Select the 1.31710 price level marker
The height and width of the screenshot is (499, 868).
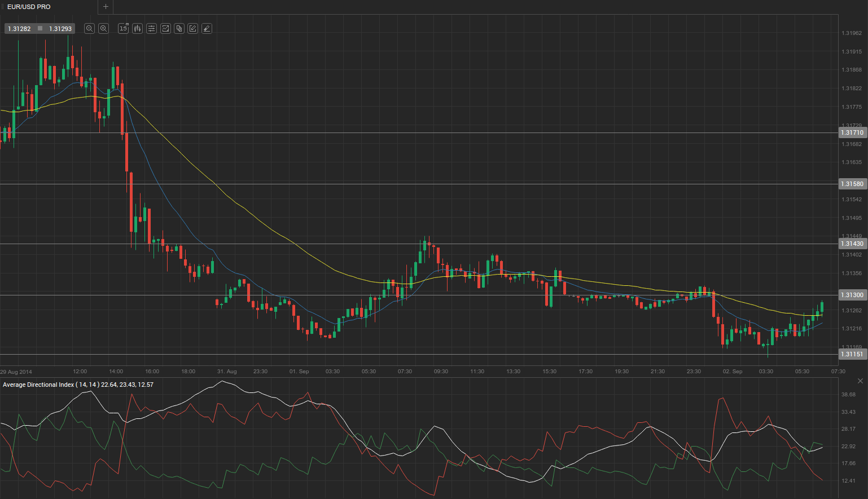tap(852, 133)
